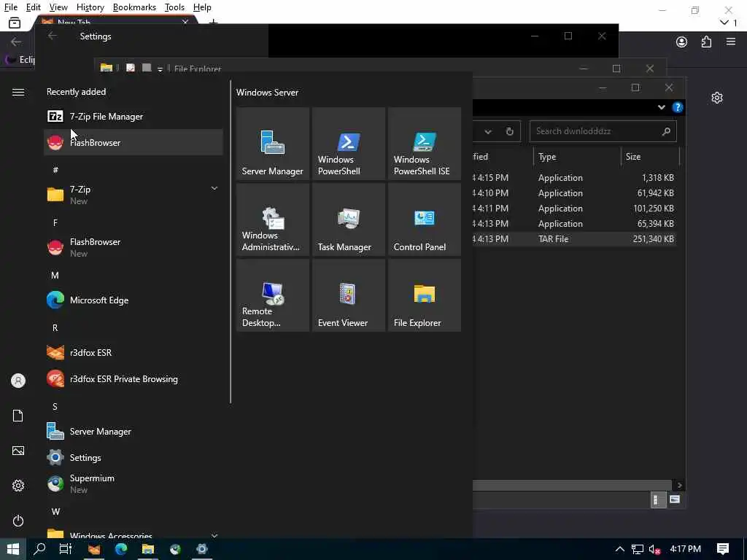Click the new tab page gear icon
747x560 pixels.
coord(717,98)
